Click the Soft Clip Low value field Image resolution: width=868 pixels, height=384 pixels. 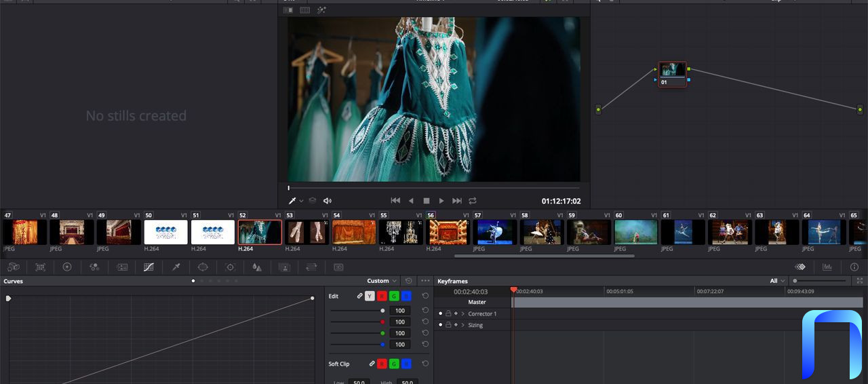point(359,382)
